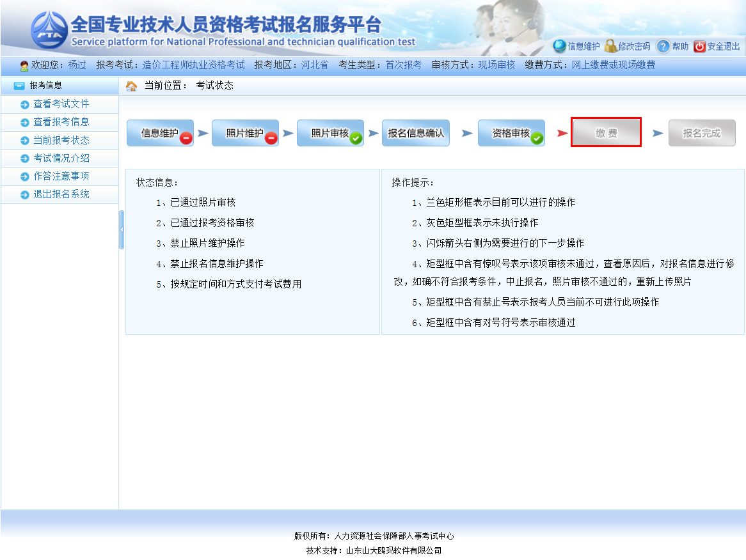Open 考试情况介绍 sidebar item
The width and height of the screenshot is (746, 560).
pos(61,158)
